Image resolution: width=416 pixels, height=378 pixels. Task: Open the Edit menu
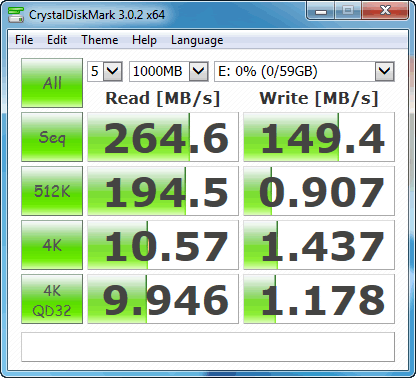(57, 40)
